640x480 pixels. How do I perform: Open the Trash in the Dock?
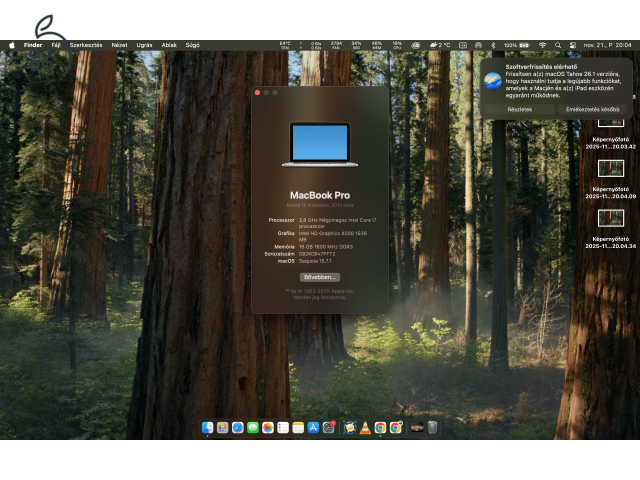tap(432, 427)
